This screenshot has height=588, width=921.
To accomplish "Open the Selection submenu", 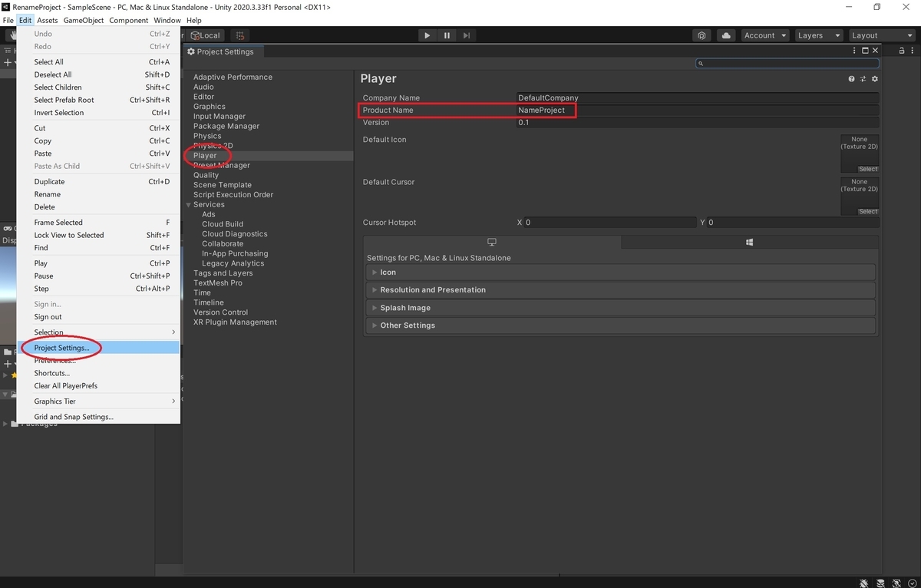I will click(98, 332).
